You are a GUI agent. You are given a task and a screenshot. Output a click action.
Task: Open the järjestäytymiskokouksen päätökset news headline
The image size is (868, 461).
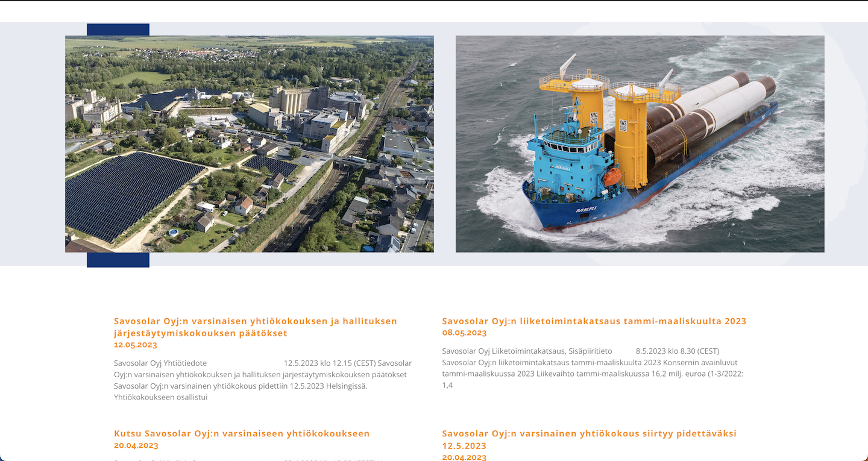(255, 327)
